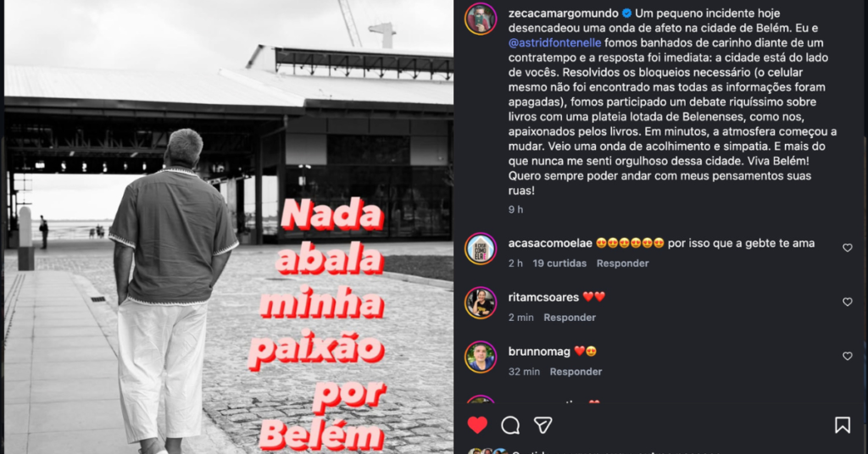Like ritamcsoares's comment heart icon
Screen dimensions: 868x454
(x=848, y=302)
